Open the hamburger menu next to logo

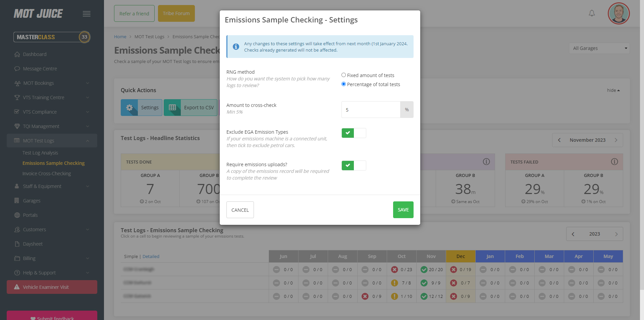tap(87, 14)
